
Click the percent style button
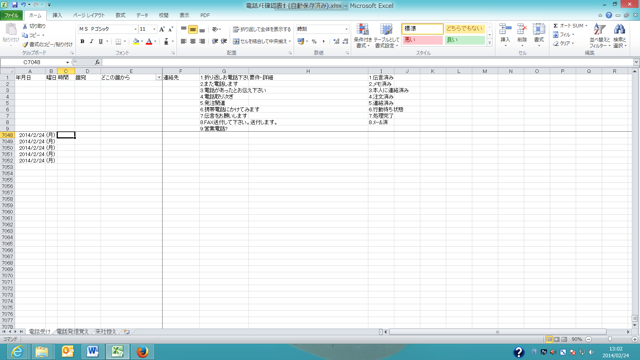point(314,42)
